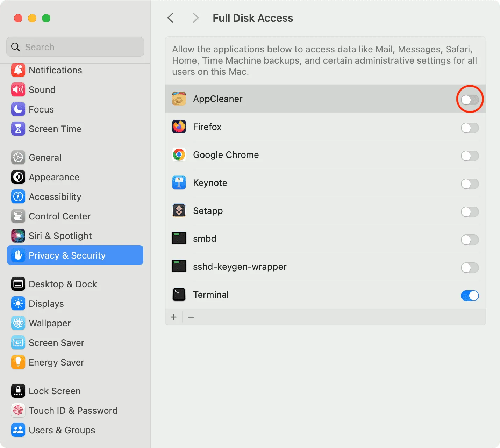Go forward with the right chevron
The height and width of the screenshot is (448, 500).
pos(195,18)
